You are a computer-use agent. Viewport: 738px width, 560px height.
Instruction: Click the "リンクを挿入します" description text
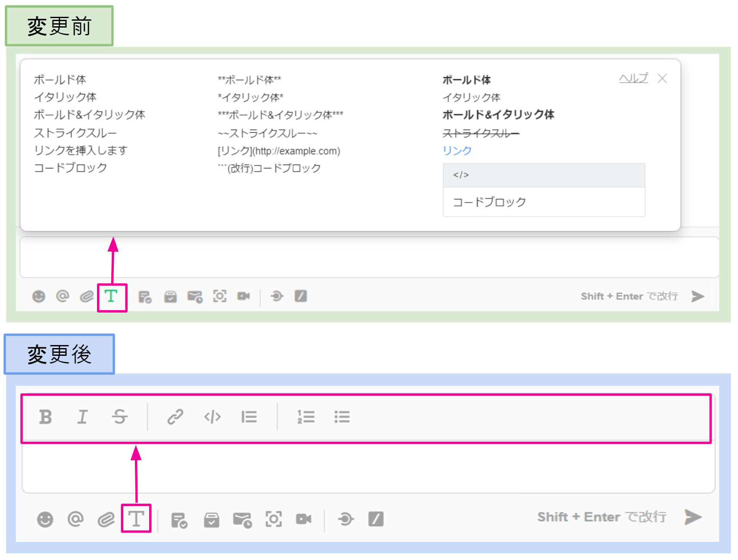pos(81,150)
